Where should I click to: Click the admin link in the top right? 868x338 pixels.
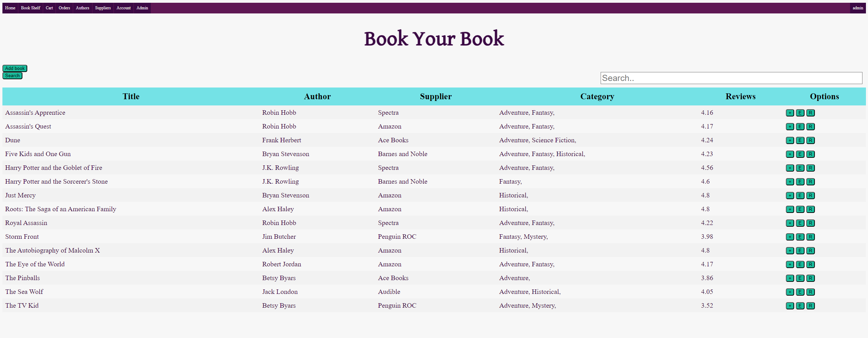click(857, 8)
